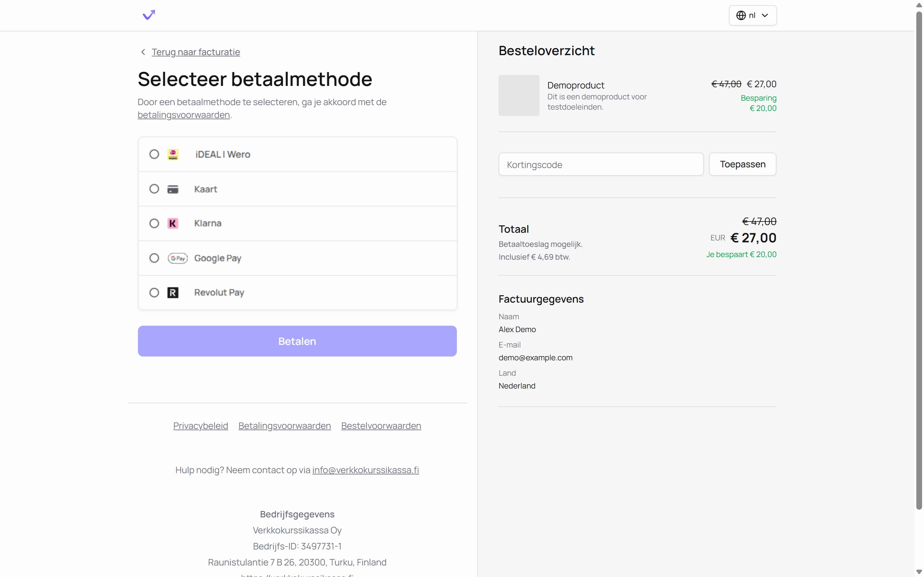
Task: Click the Toepassen discount button
Action: click(742, 164)
